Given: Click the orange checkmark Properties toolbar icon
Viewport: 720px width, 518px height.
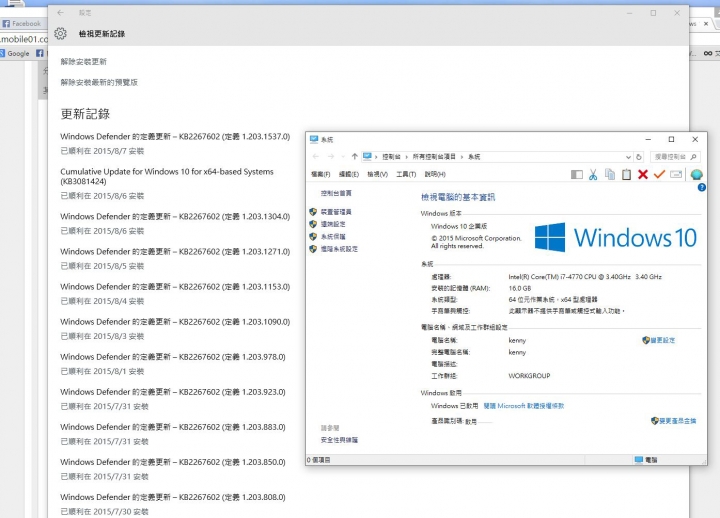Looking at the screenshot, I should [x=659, y=174].
